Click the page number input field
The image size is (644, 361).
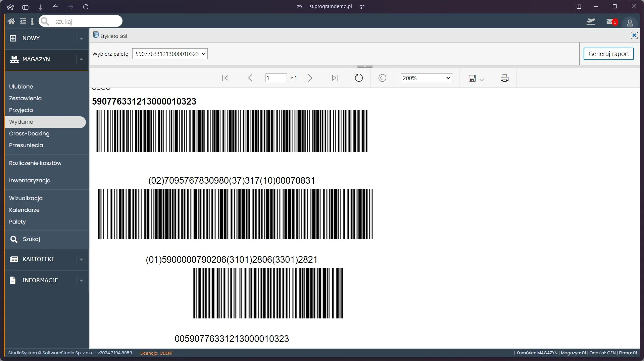(x=276, y=78)
